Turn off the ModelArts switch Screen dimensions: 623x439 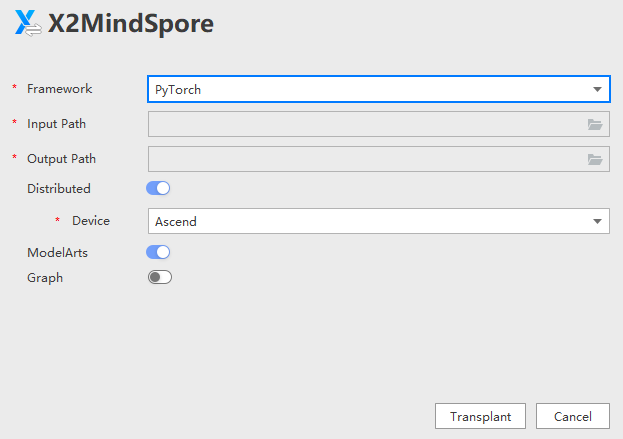(x=158, y=252)
